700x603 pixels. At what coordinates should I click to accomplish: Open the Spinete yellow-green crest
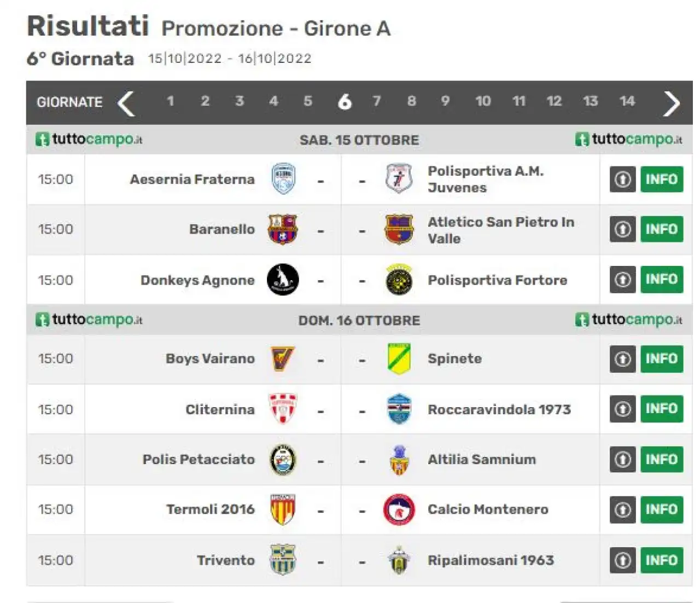tap(399, 359)
